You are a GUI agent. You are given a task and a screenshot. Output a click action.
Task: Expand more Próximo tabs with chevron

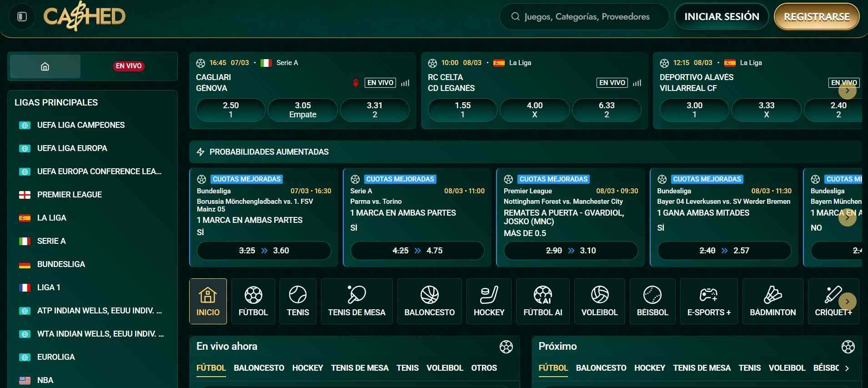[847, 368]
